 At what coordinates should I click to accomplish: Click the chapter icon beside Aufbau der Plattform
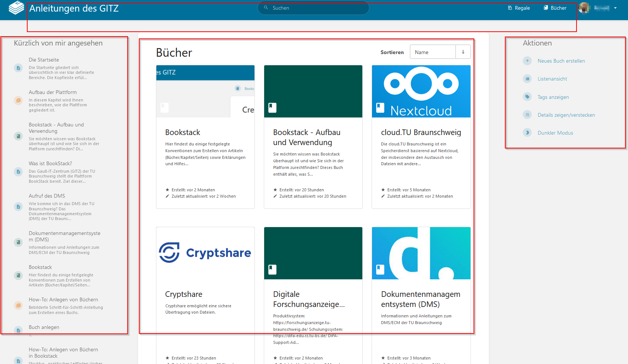(18, 100)
